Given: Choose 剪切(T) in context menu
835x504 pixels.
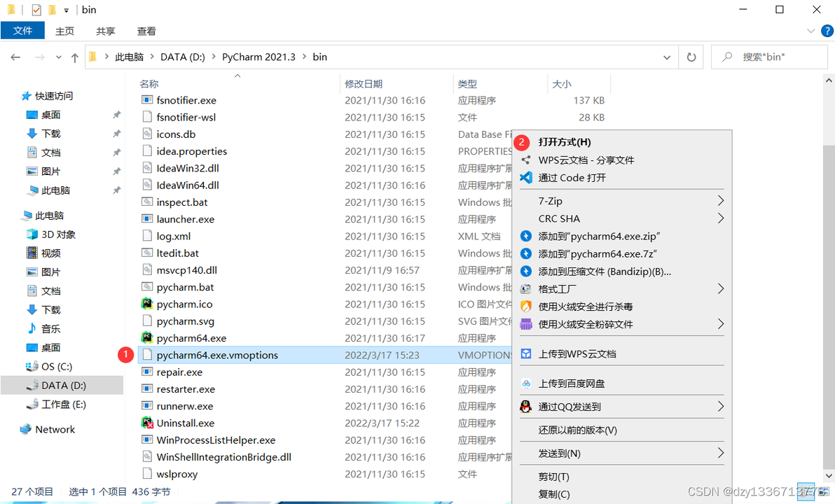Looking at the screenshot, I should click(x=553, y=477).
